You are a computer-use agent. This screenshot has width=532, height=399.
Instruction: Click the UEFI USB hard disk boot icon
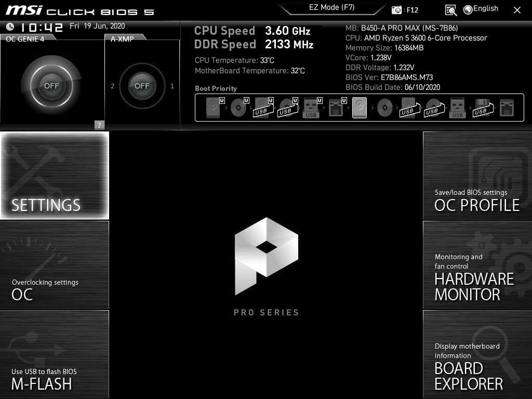(x=264, y=108)
